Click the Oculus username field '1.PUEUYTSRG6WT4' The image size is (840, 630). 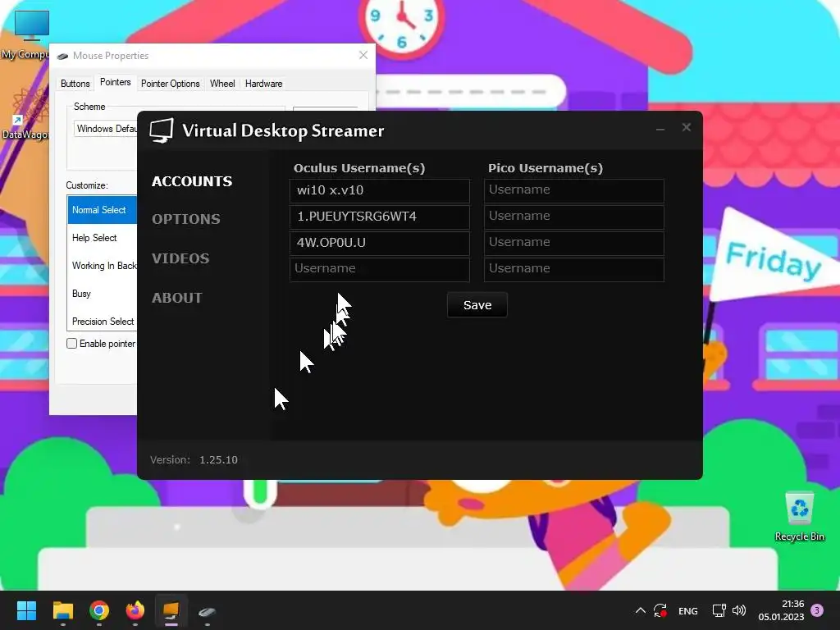point(379,217)
